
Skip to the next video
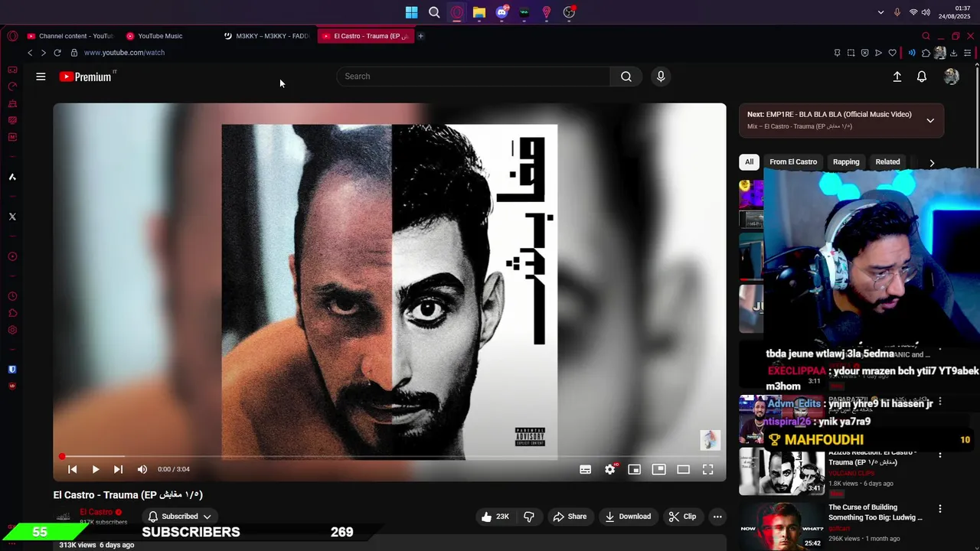(x=118, y=469)
